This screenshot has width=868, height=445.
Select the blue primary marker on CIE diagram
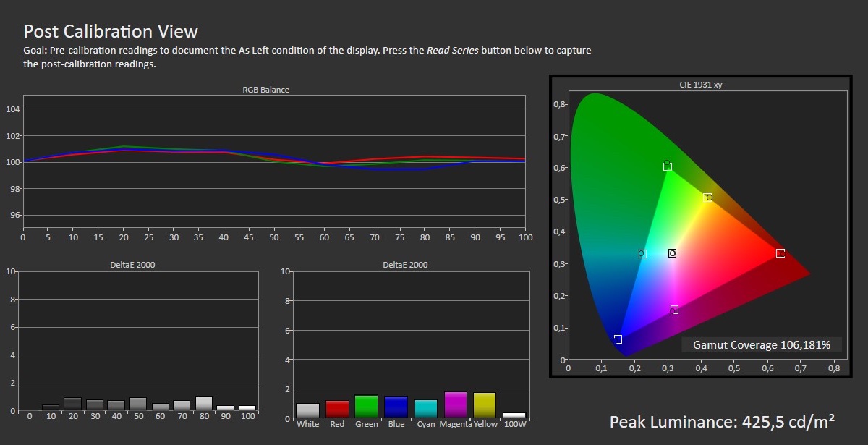click(x=618, y=339)
